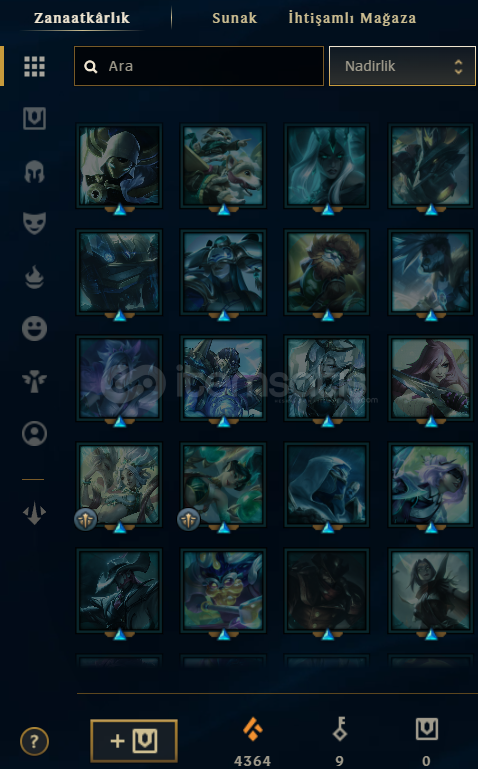The height and width of the screenshot is (769, 478).
Task: Show emotes using the smiley icon
Action: pos(34,328)
